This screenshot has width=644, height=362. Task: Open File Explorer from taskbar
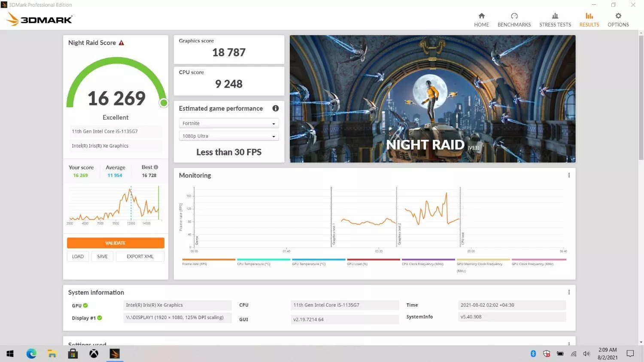tap(52, 354)
